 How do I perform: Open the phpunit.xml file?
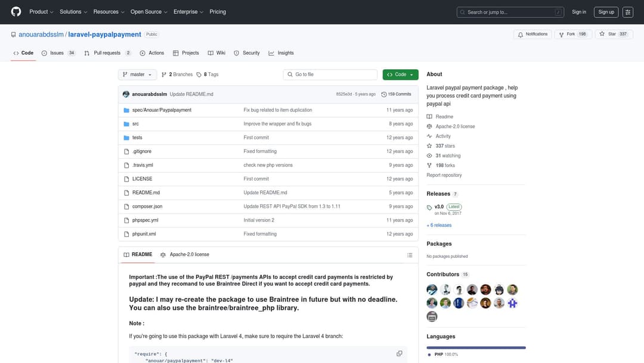(144, 234)
